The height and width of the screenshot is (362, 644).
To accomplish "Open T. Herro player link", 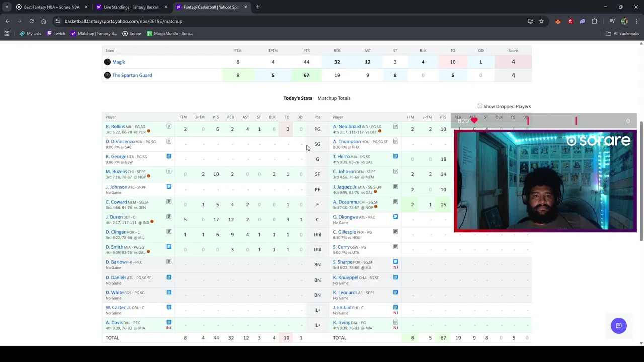I will tap(341, 156).
